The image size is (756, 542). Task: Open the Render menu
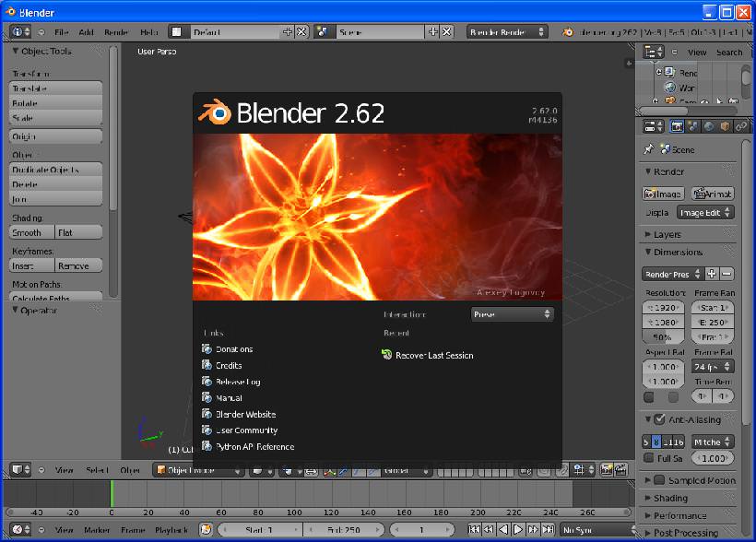coord(114,30)
